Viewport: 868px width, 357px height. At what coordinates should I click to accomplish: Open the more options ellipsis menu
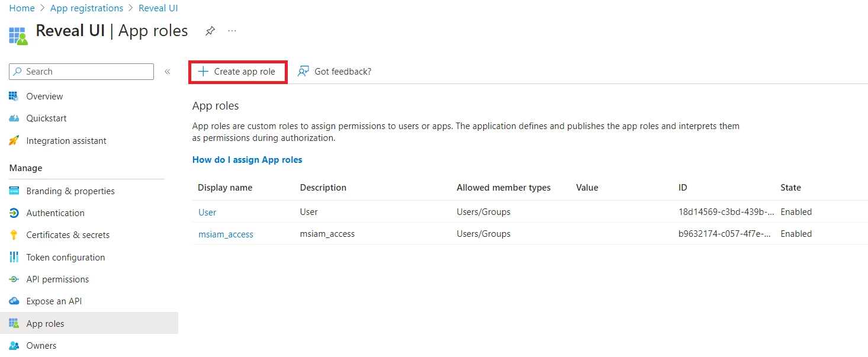232,31
